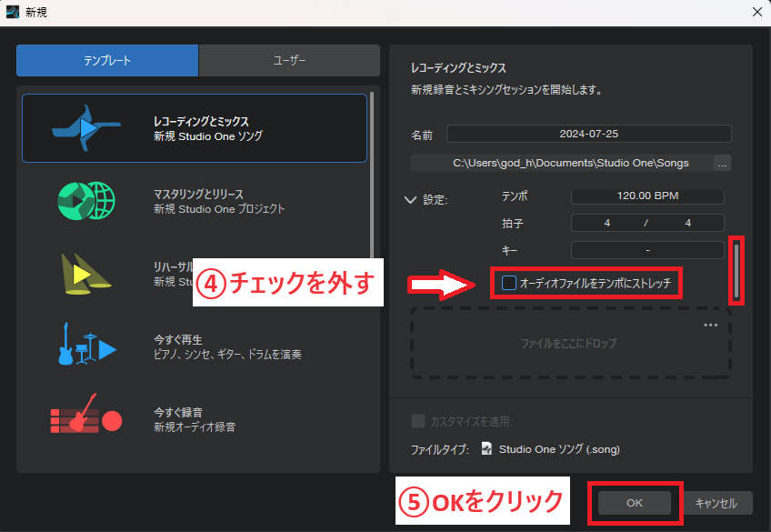Screen dimensions: 771x532
Task: Collapse the 設定 section chevron
Action: (x=410, y=200)
